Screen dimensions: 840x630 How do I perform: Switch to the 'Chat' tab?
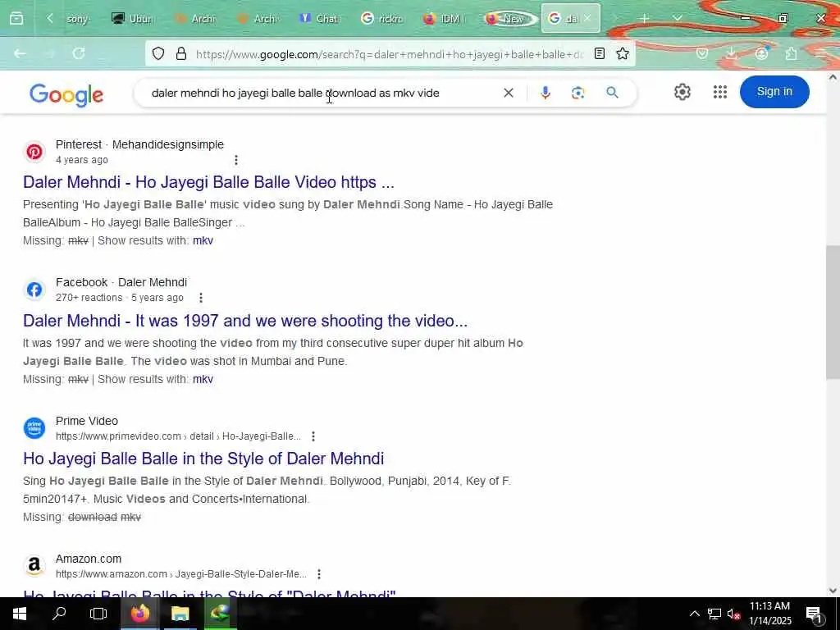(x=319, y=19)
